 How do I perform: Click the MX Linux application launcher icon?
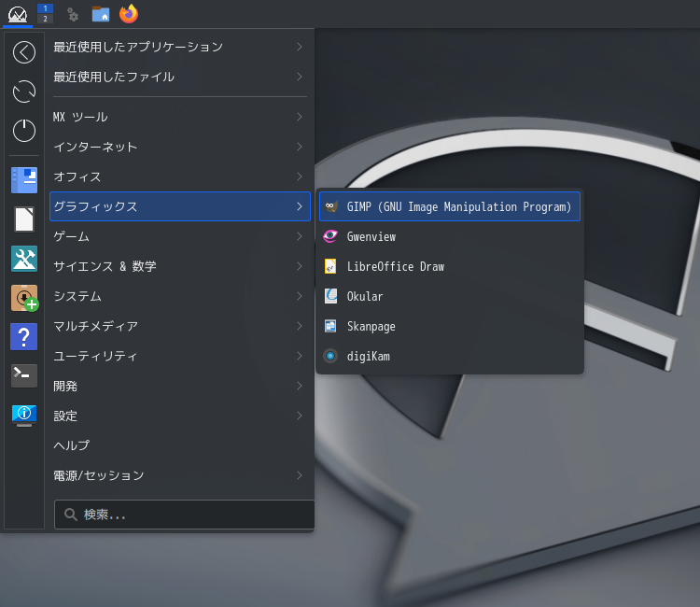click(x=18, y=14)
